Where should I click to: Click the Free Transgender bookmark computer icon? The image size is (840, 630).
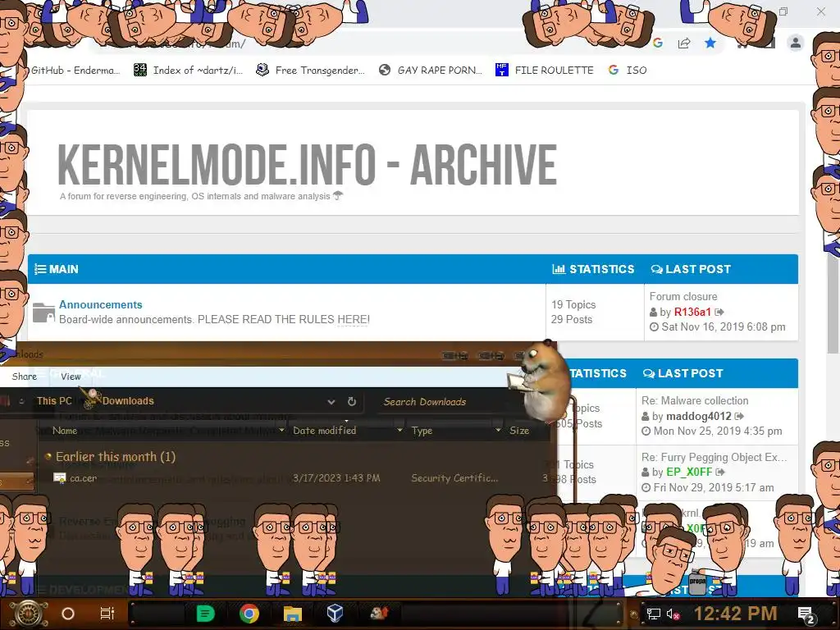click(262, 70)
